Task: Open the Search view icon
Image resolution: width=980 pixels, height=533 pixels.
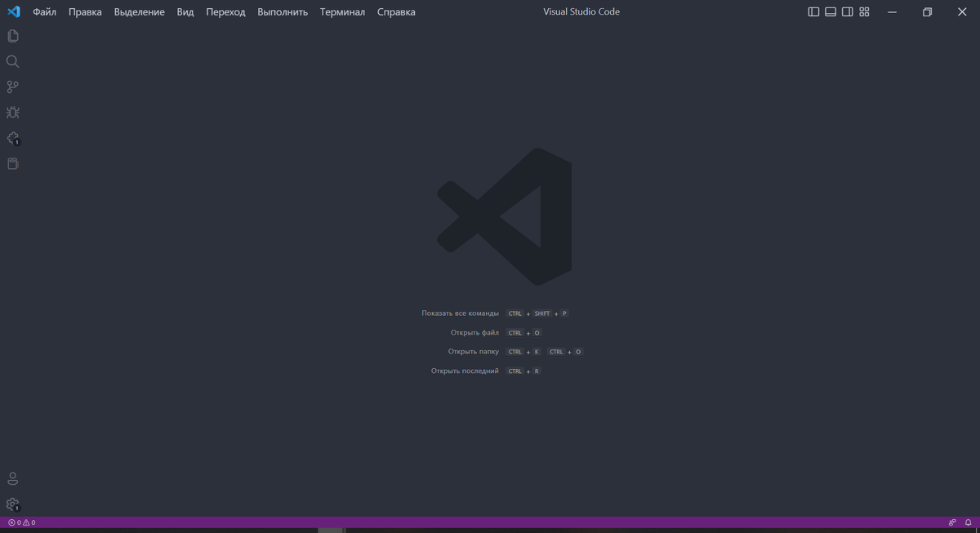Action: 13,61
